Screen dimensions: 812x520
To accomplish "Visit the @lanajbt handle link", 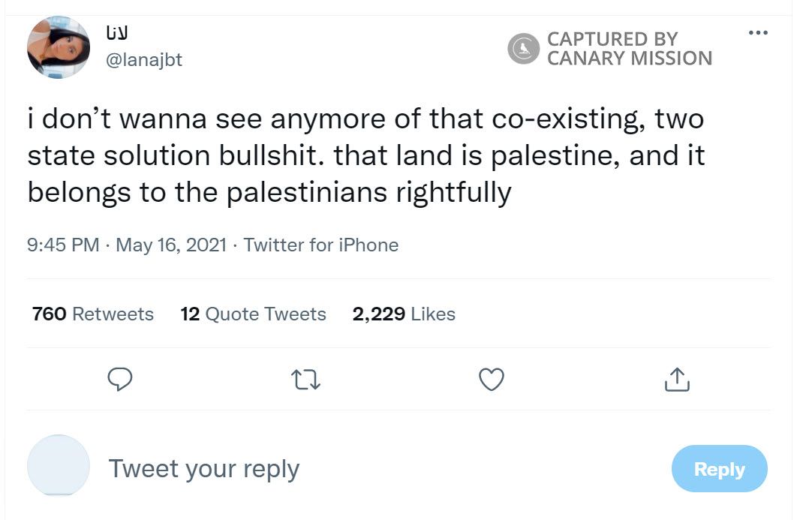I will pyautogui.click(x=145, y=59).
